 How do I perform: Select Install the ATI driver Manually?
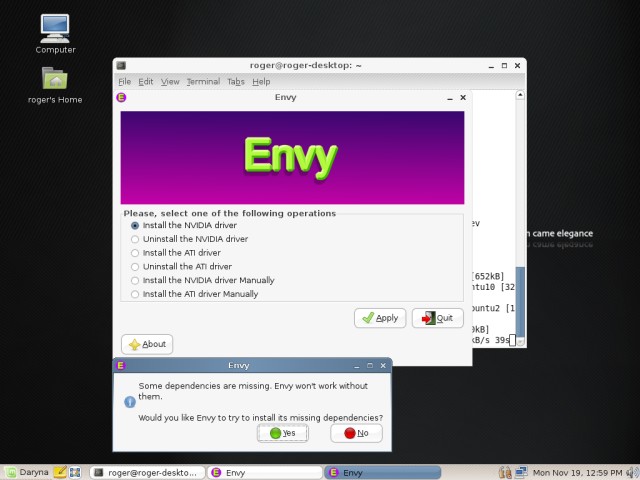[x=195, y=294]
